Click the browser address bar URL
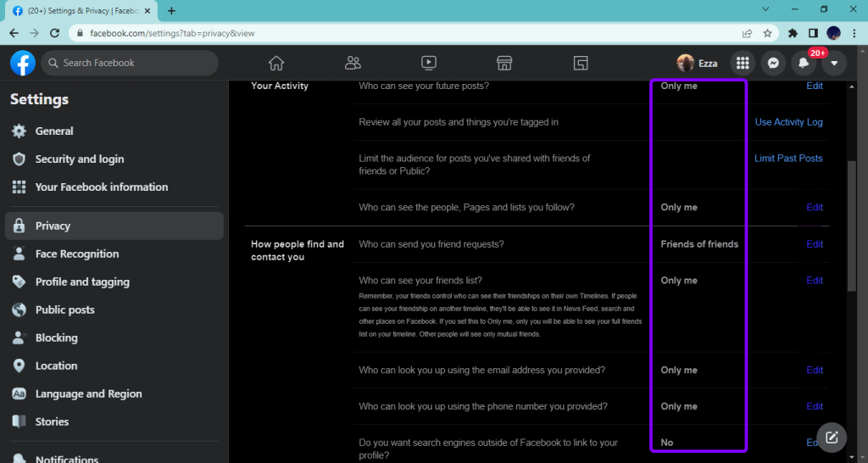The width and height of the screenshot is (868, 463). [x=172, y=33]
